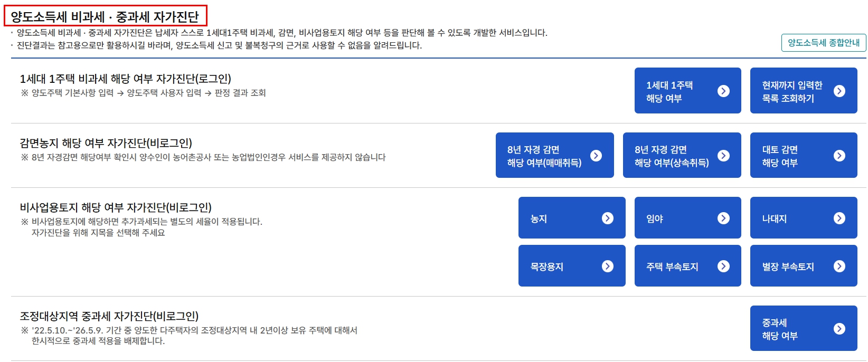868x362 pixels.
Task: View 현재까지 입력한 목록 조회하기
Action: 804,90
